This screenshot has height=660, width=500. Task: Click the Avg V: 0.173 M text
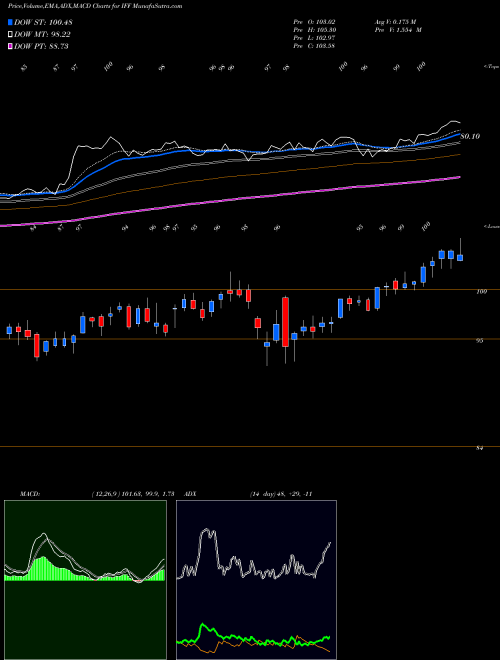tap(395, 21)
